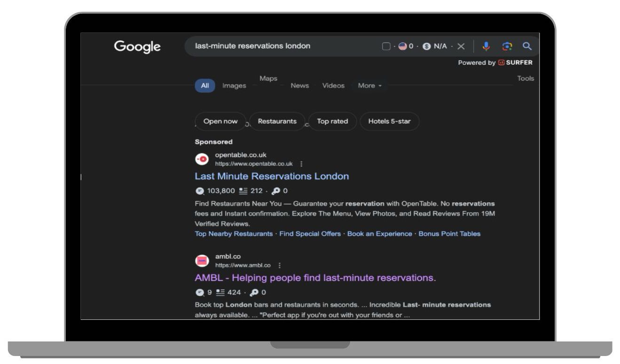
Task: Click the Google logo
Action: 137,46
